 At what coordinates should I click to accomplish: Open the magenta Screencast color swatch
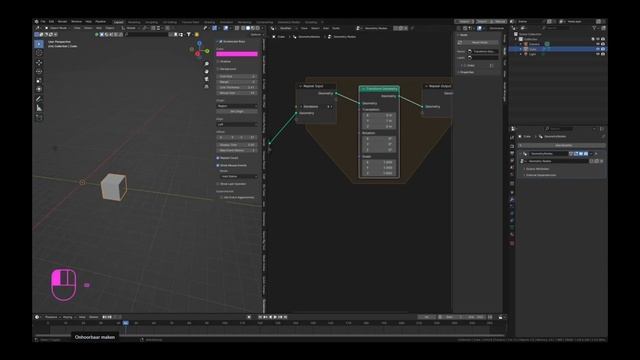tap(237, 54)
